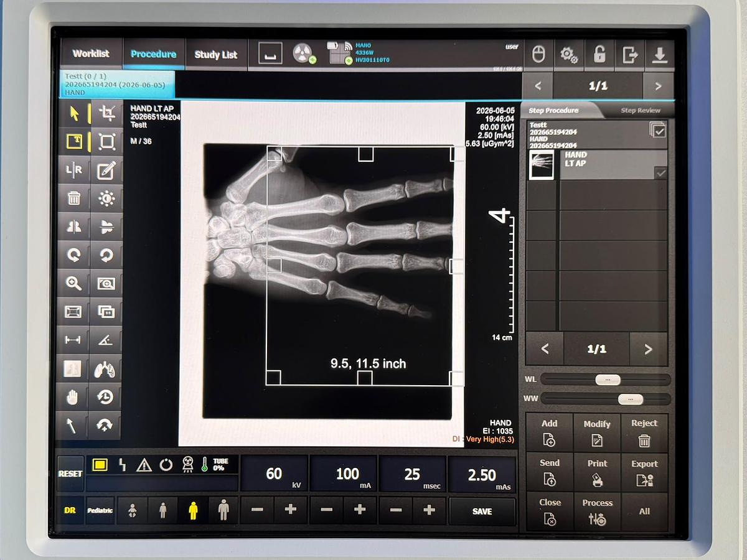Open the edit annotation pencil tool
This screenshot has width=747, height=560.
click(x=107, y=170)
